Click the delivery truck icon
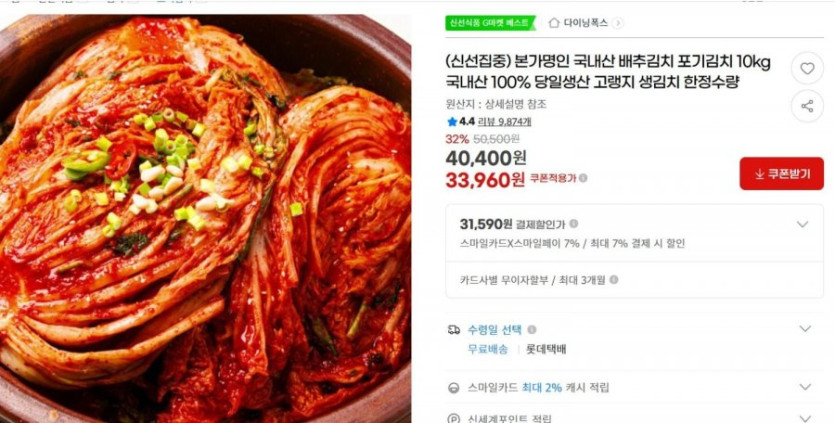 (x=454, y=330)
